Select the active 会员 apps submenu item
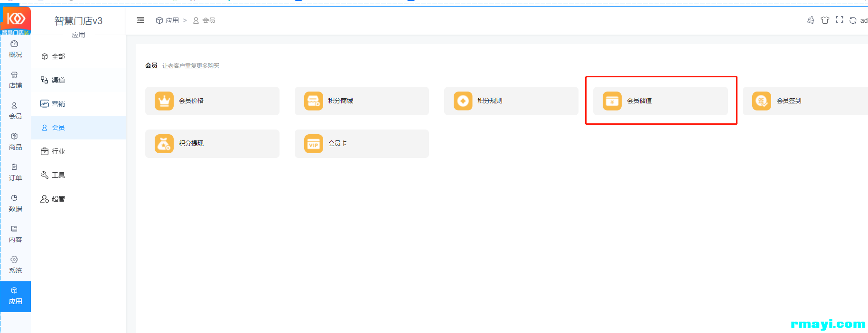This screenshot has height=333, width=868. (x=79, y=128)
